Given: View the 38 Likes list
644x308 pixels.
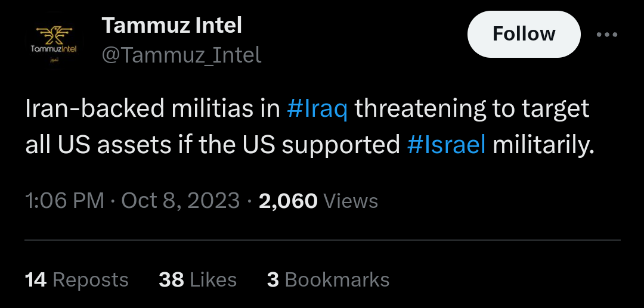Looking at the screenshot, I should 197,280.
